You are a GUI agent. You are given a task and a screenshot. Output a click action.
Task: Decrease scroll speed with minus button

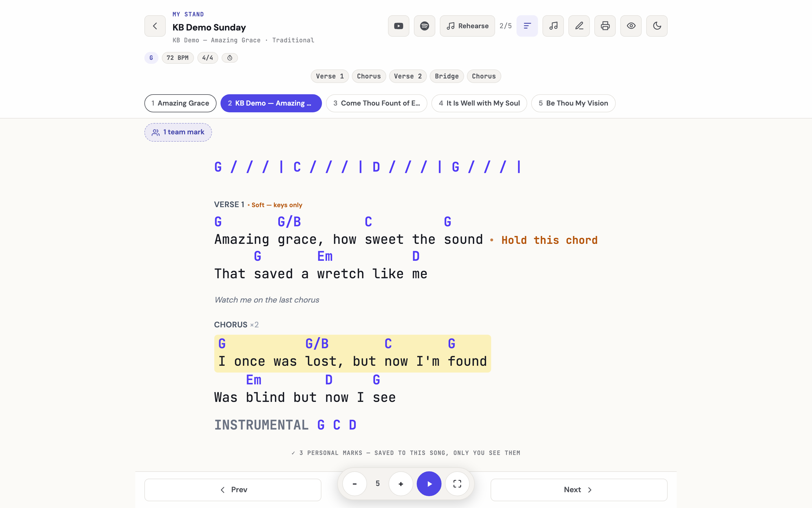(354, 484)
